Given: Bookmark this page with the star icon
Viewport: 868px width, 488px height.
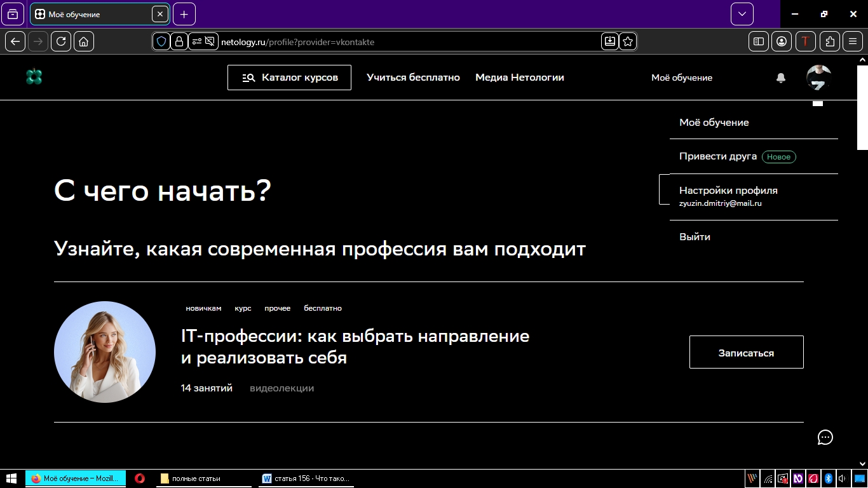Looking at the screenshot, I should point(627,41).
